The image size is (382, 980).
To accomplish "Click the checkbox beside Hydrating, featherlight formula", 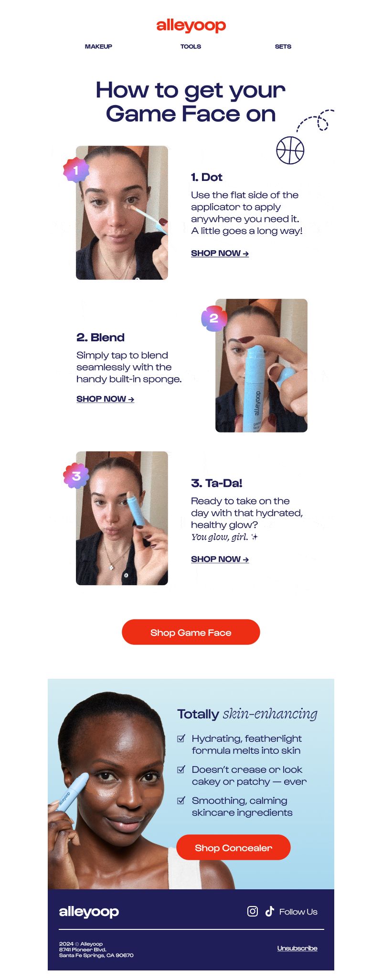I will click(x=181, y=738).
